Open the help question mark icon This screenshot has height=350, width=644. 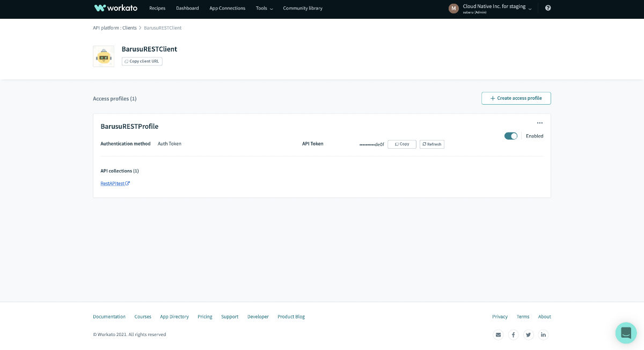tap(548, 8)
